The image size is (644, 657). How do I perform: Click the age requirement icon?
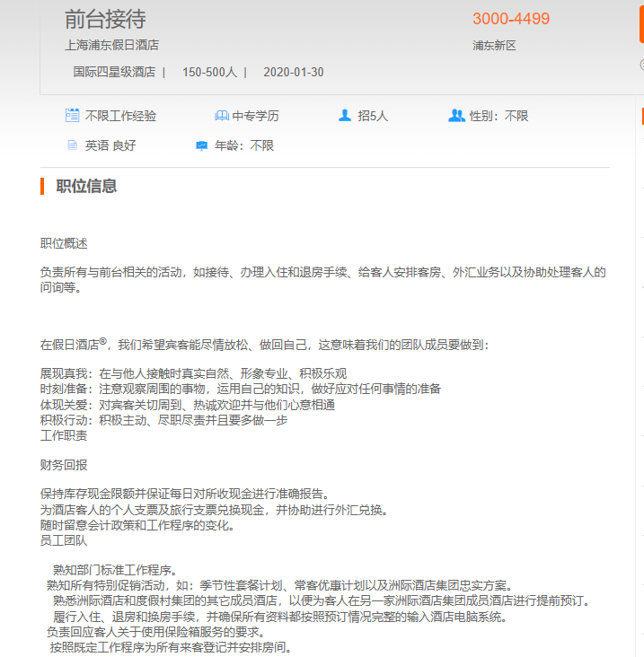[x=201, y=145]
